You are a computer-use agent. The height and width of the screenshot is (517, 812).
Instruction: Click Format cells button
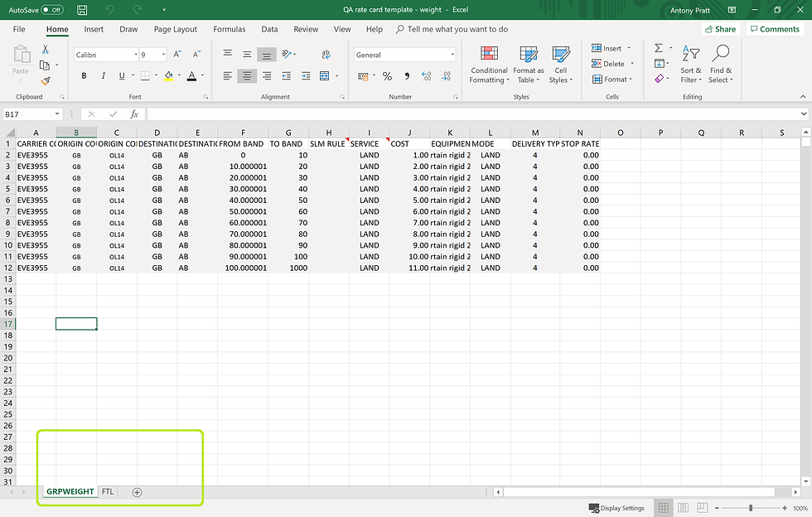tap(611, 80)
